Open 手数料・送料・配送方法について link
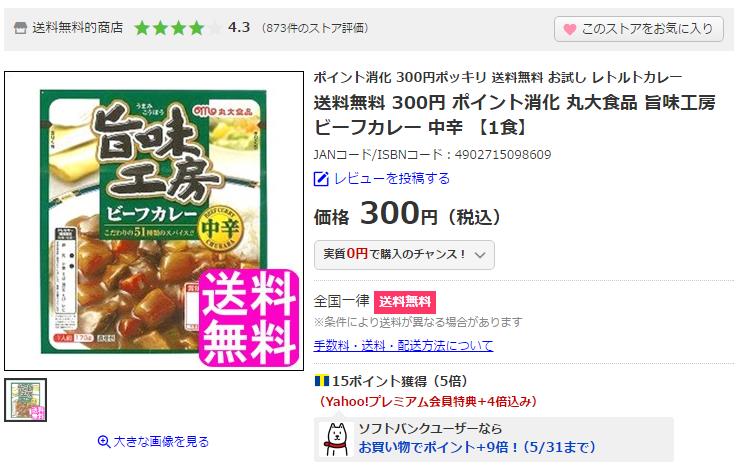Image resolution: width=740 pixels, height=471 pixels. pyautogui.click(x=403, y=345)
